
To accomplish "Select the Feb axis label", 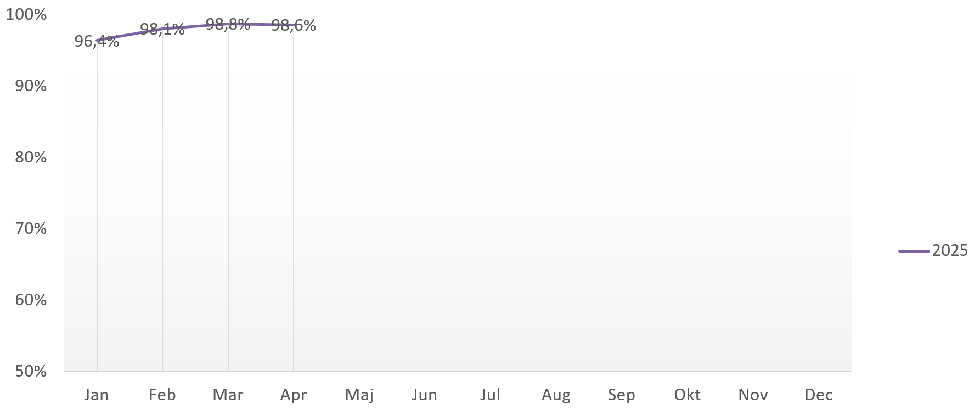I will 162,395.
